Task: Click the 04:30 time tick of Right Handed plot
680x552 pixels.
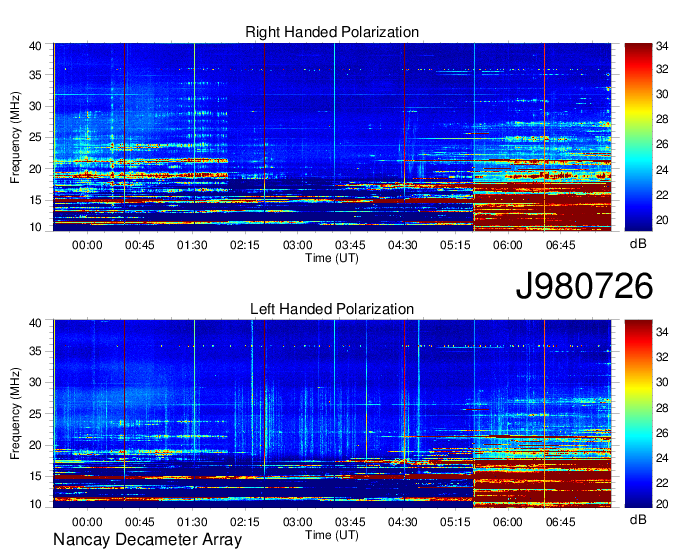Action: tap(402, 245)
